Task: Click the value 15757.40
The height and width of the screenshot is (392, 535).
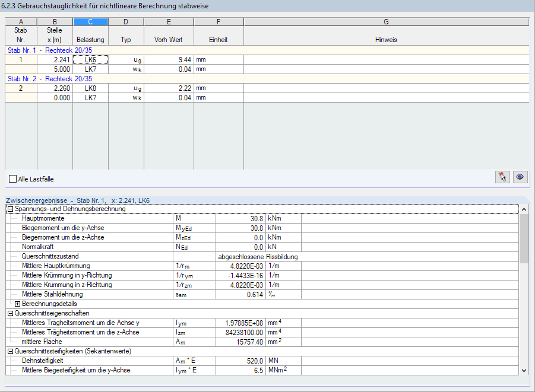Action: tap(250, 342)
